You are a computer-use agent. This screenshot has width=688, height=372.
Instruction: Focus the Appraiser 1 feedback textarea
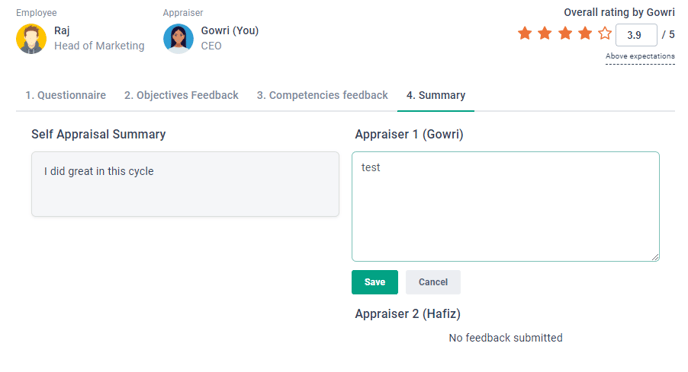pos(505,207)
